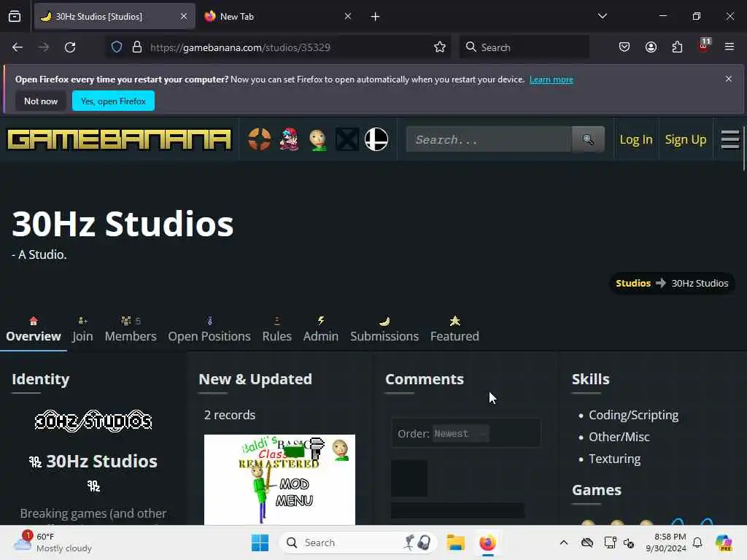
Task: Dismiss the Firefox startup notification bar
Action: [x=729, y=79]
